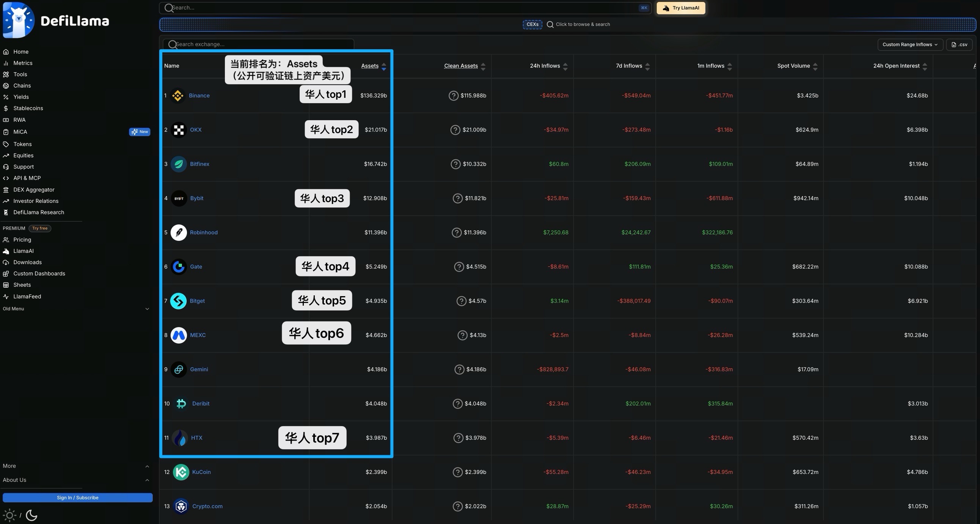Expand the Old Menu section
980x524 pixels.
76,309
